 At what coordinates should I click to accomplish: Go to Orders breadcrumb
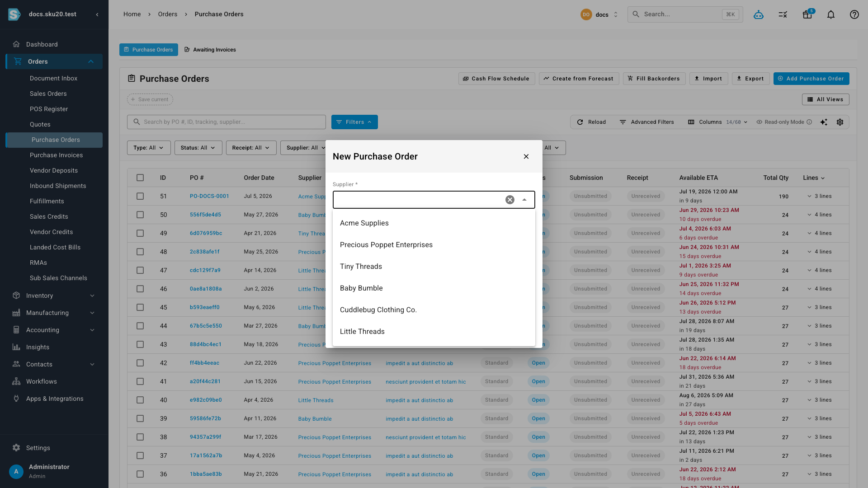[168, 14]
